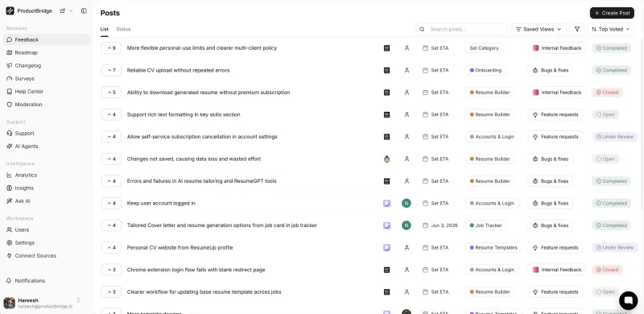
Task: Upvote the flexible personal-use limits post
Action: (x=111, y=48)
